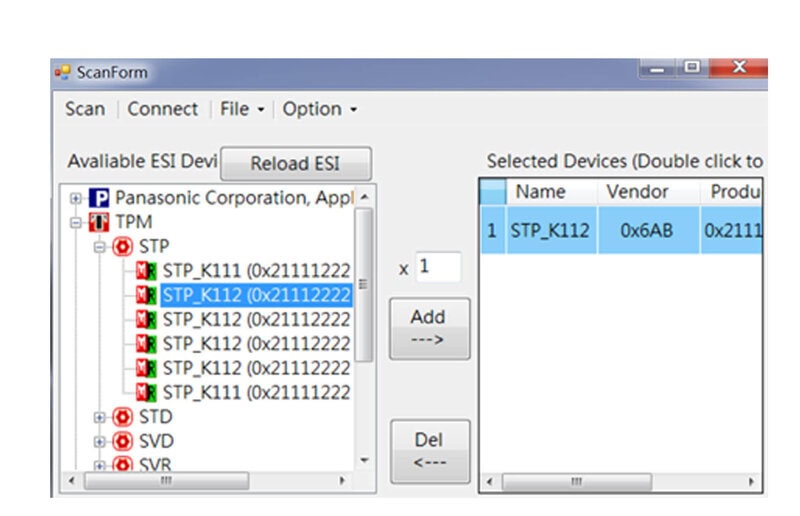Image resolution: width=800 pixels, height=516 pixels.
Task: Open the Scan menu item
Action: pos(85,109)
